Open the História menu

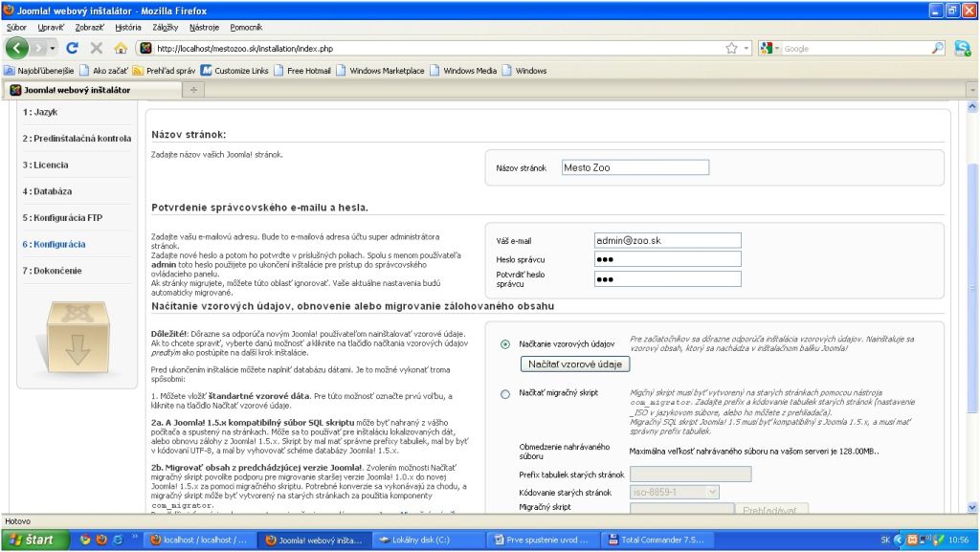pos(128,28)
